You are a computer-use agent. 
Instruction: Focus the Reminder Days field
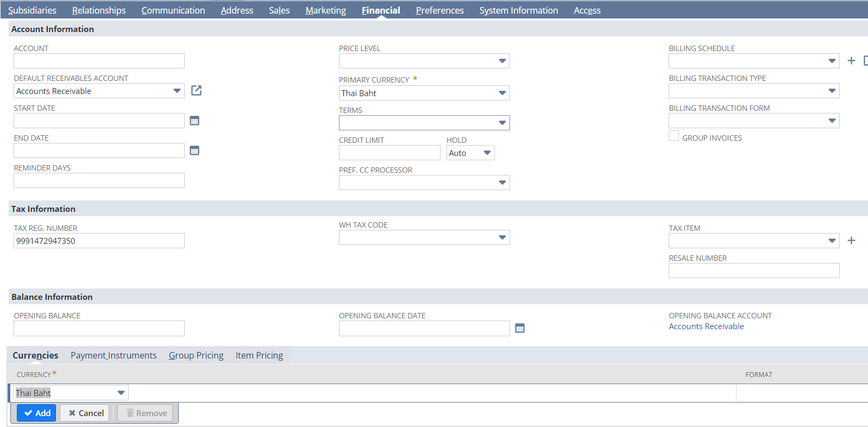point(99,180)
